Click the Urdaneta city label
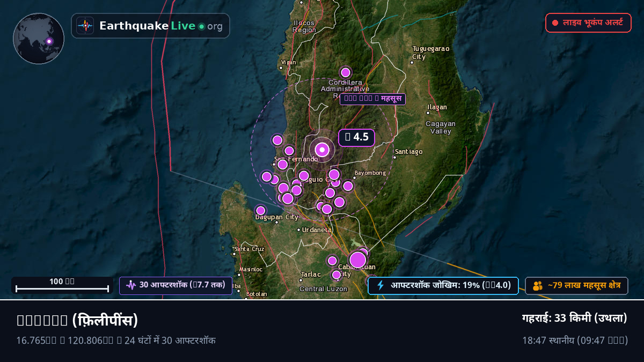The width and height of the screenshot is (644, 362). pyautogui.click(x=317, y=230)
